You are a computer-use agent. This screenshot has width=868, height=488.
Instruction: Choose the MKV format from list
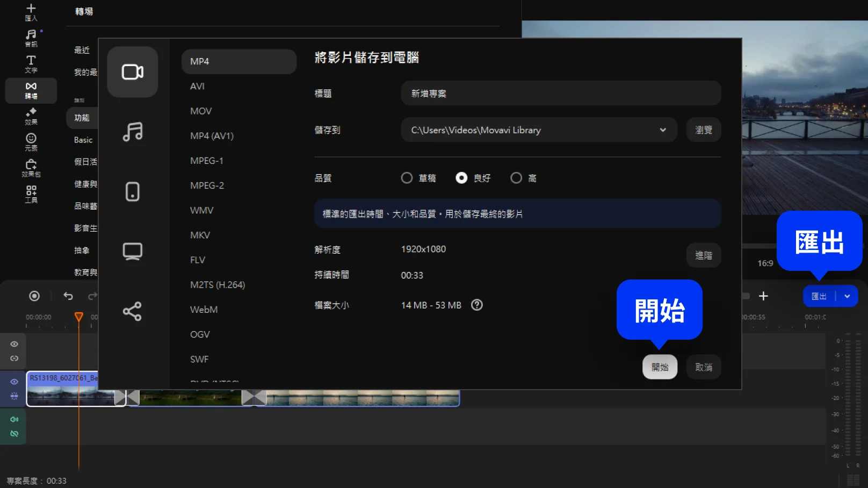click(200, 235)
